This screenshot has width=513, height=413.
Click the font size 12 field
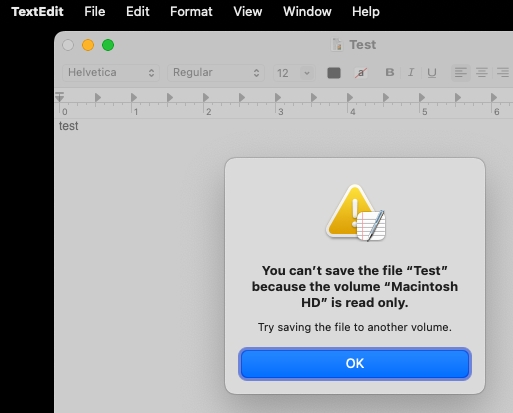(286, 73)
